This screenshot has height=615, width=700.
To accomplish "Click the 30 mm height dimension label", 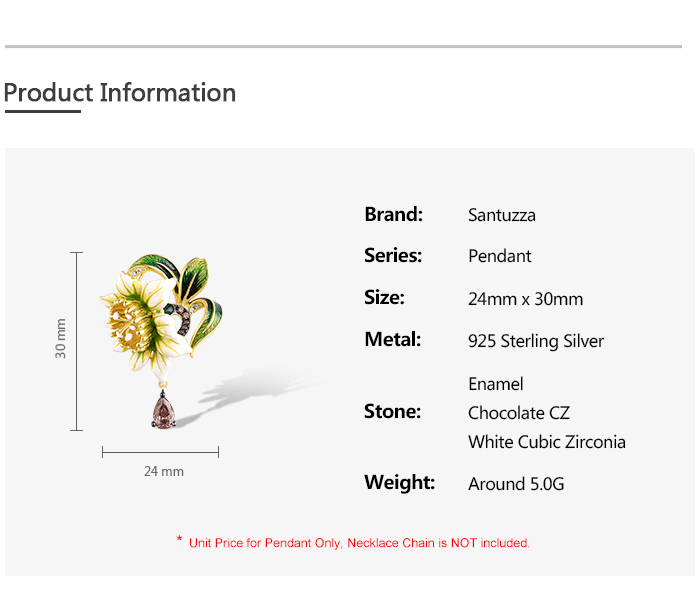I will pyautogui.click(x=61, y=339).
